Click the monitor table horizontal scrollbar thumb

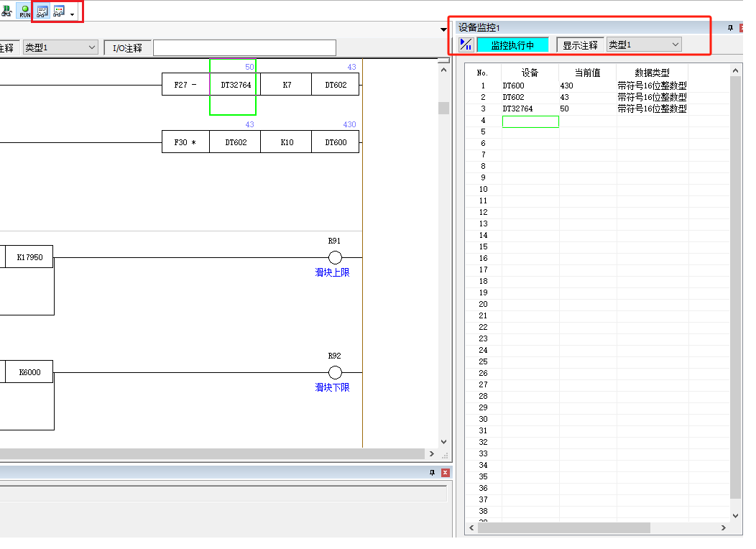[x=563, y=528]
